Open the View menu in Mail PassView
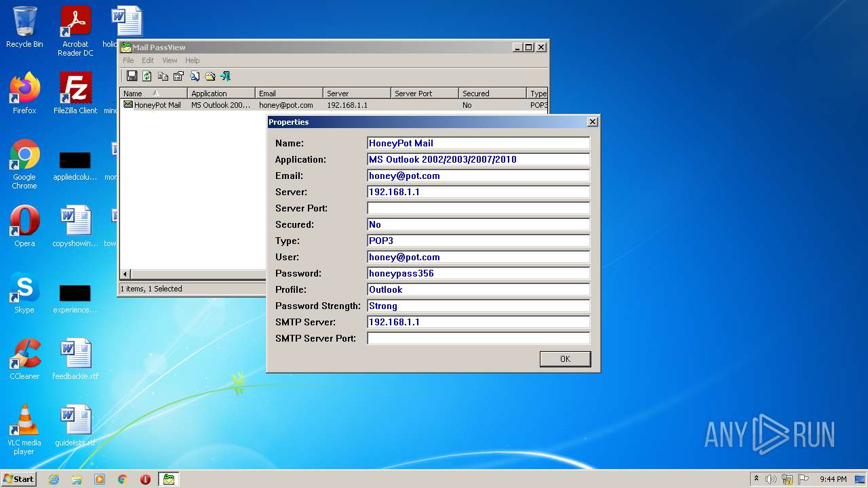Screen dimensions: 868x488 pyautogui.click(x=170, y=60)
